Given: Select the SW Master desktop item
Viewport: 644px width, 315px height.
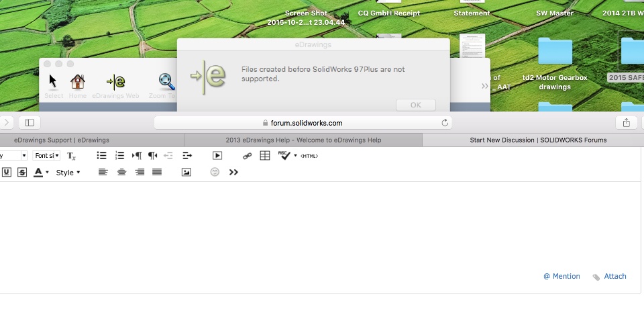Looking at the screenshot, I should [555, 13].
